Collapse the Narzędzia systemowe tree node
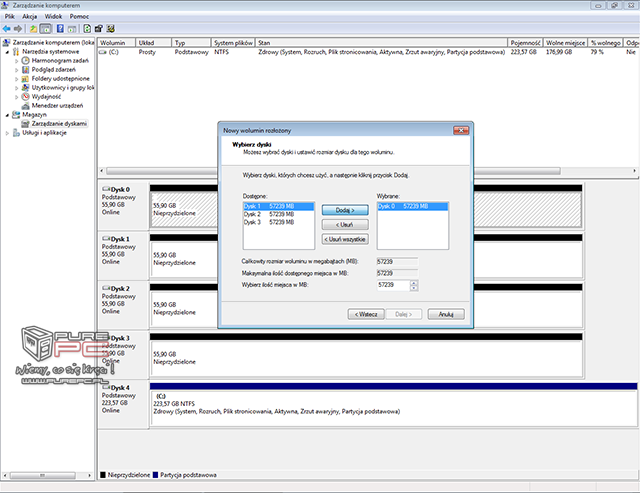Screen dimensions: 640x493 tap(7, 52)
